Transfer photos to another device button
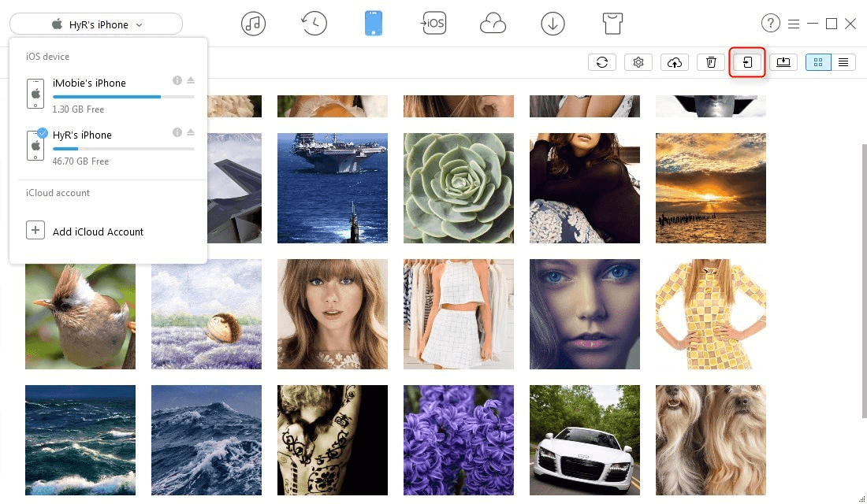The height and width of the screenshot is (504, 867). coord(747,62)
